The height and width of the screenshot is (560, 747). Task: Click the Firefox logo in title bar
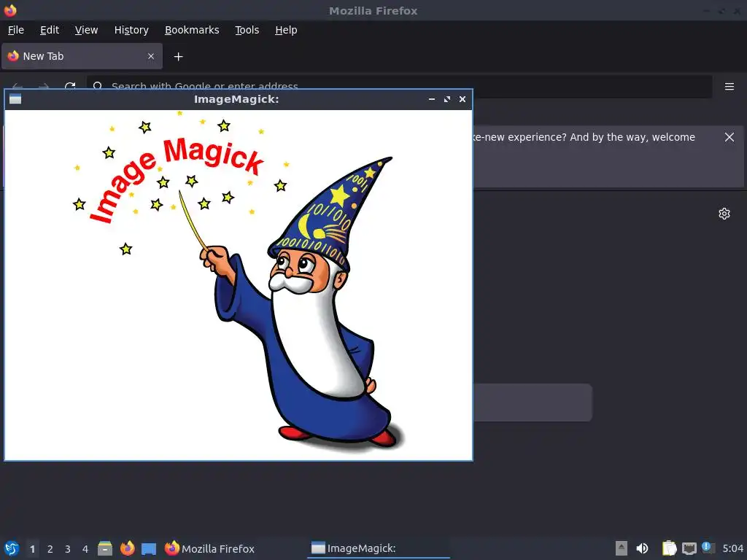pos(10,10)
